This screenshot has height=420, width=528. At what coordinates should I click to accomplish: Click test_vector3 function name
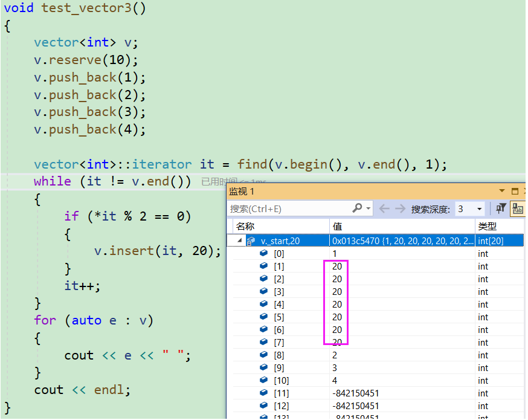(x=86, y=8)
